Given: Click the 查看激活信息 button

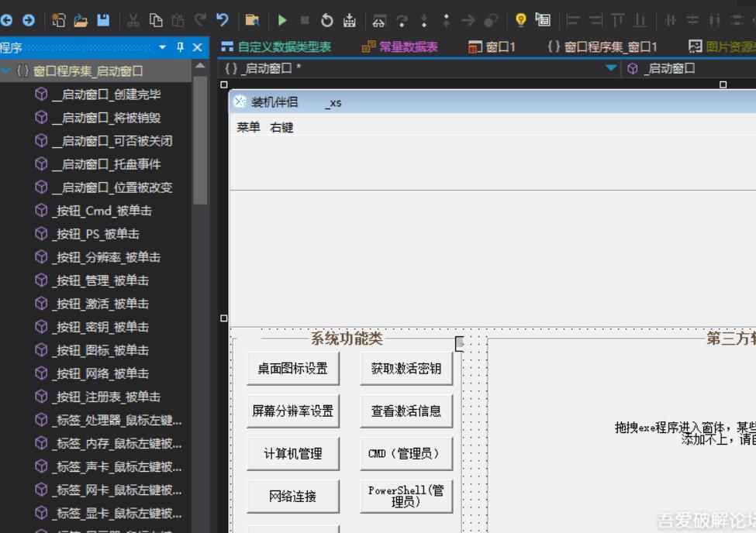Looking at the screenshot, I should [406, 411].
